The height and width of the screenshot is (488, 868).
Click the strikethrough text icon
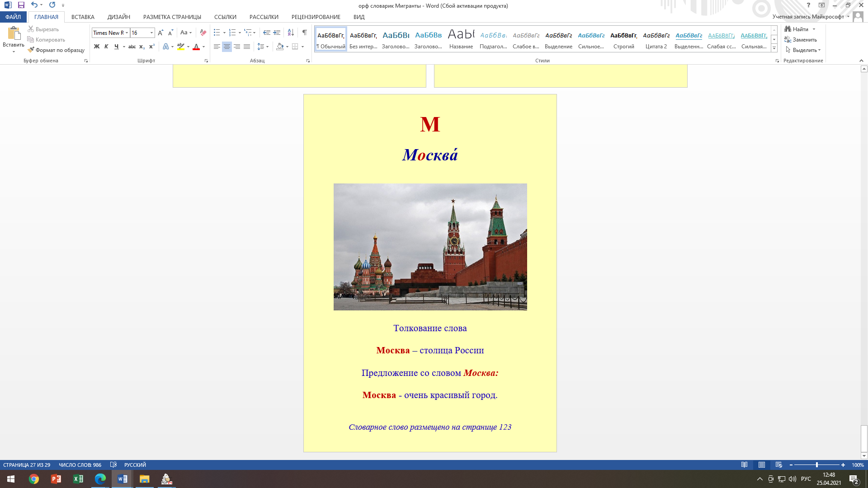(x=132, y=47)
